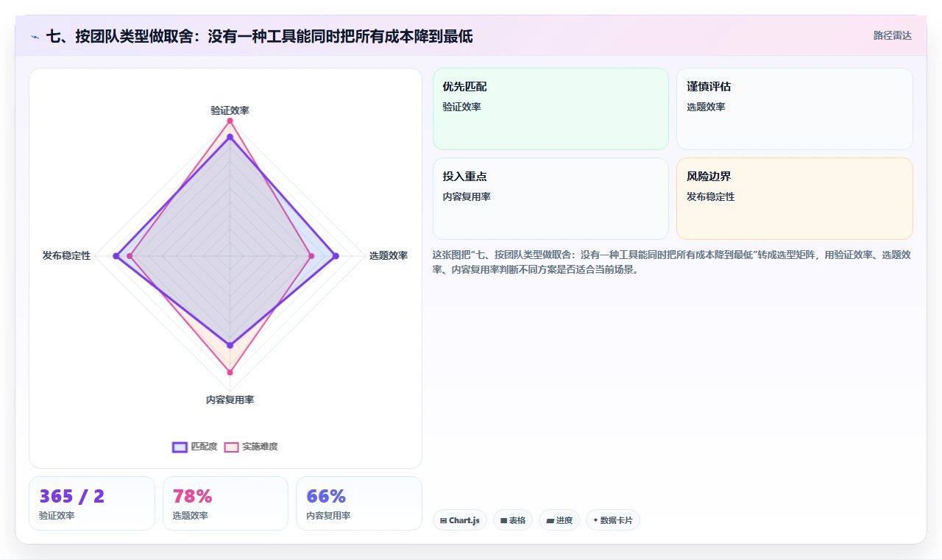The image size is (942, 560).
Task: Click 内容复用率 text in 投入重点 card
Action: click(x=467, y=197)
